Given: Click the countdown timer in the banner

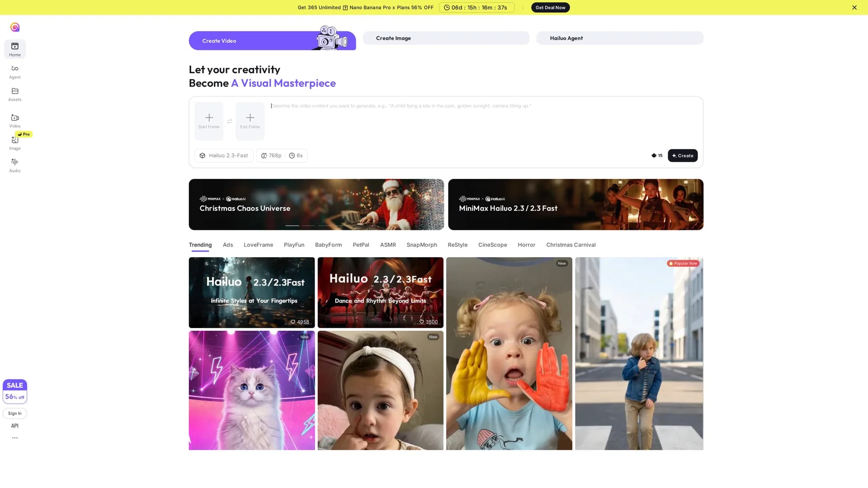Looking at the screenshot, I should (x=476, y=8).
